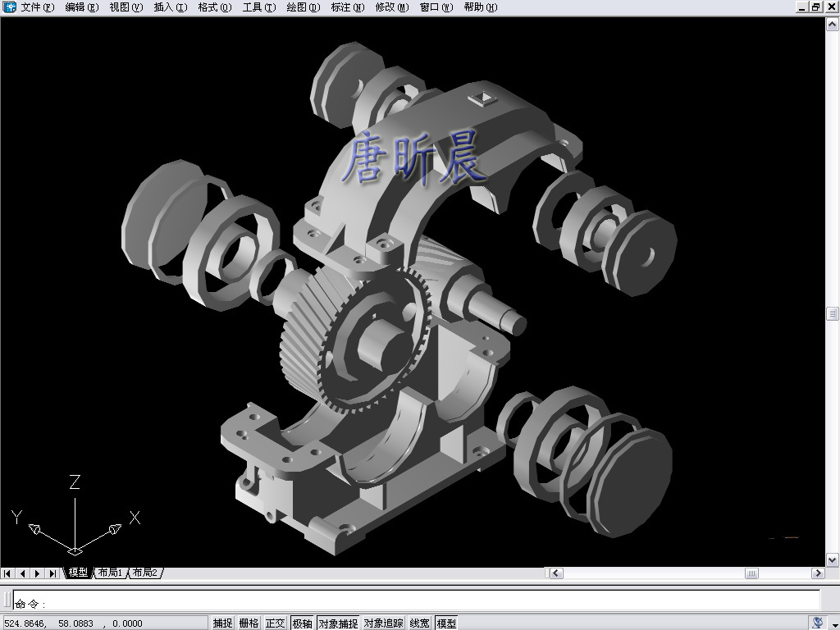Close the drawing document window
The height and width of the screenshot is (630, 840).
tap(831, 7)
